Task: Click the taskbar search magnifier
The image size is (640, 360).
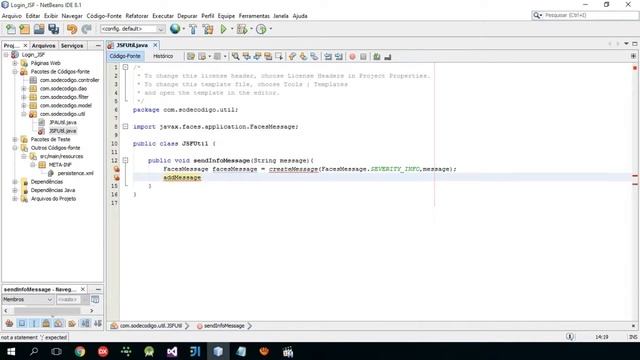Action: coord(34,351)
